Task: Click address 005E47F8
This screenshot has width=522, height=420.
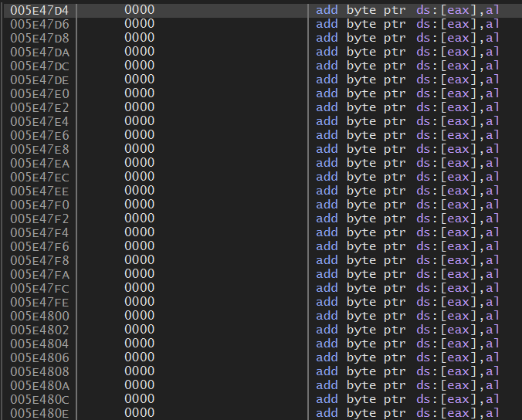Action: [39, 261]
